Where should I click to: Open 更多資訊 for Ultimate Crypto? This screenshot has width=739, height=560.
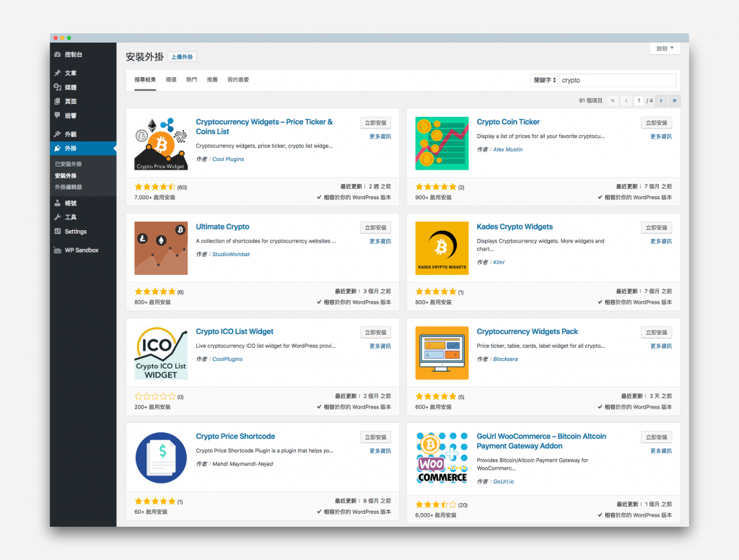pyautogui.click(x=380, y=241)
